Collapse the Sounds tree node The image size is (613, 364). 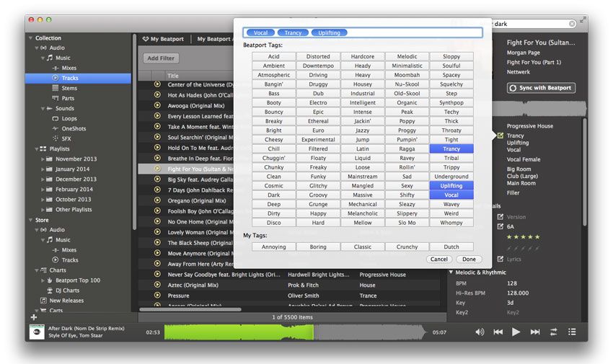point(43,109)
